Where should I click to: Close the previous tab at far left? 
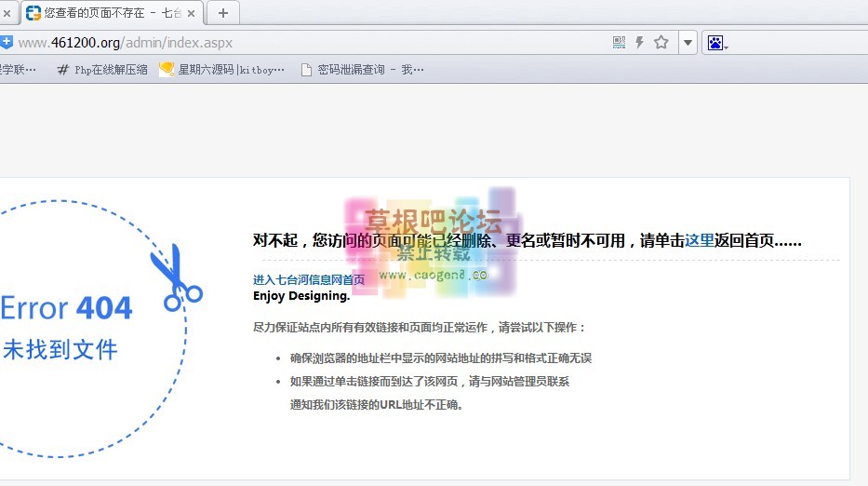click(x=7, y=13)
